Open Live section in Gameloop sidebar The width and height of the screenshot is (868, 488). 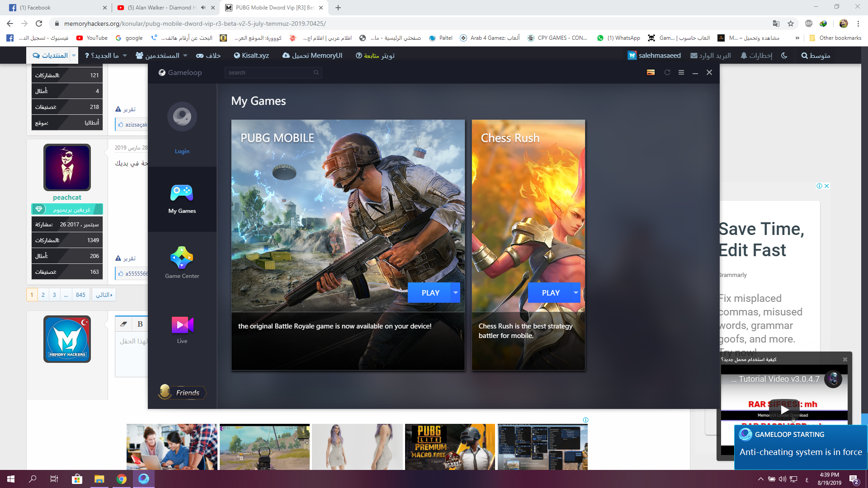(182, 330)
